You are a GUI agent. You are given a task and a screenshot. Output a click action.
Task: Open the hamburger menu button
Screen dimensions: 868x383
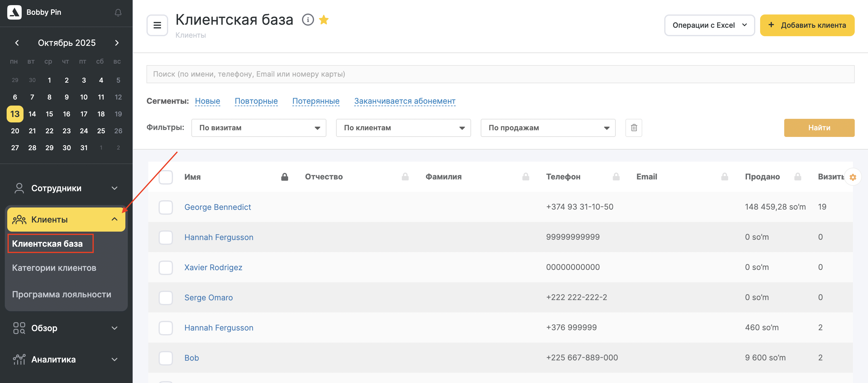coord(157,25)
